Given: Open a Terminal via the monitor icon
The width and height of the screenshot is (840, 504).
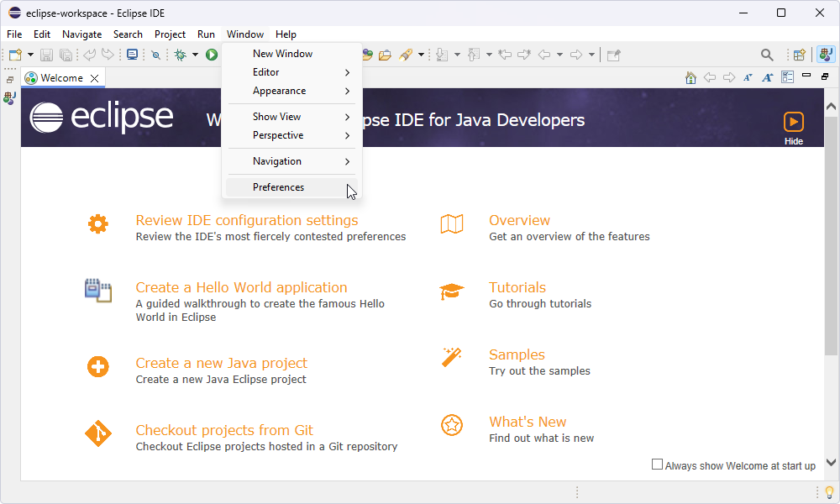Looking at the screenshot, I should (133, 55).
